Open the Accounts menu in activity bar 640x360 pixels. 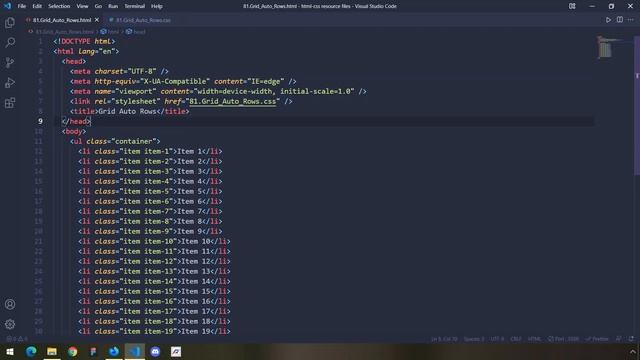coord(10,304)
